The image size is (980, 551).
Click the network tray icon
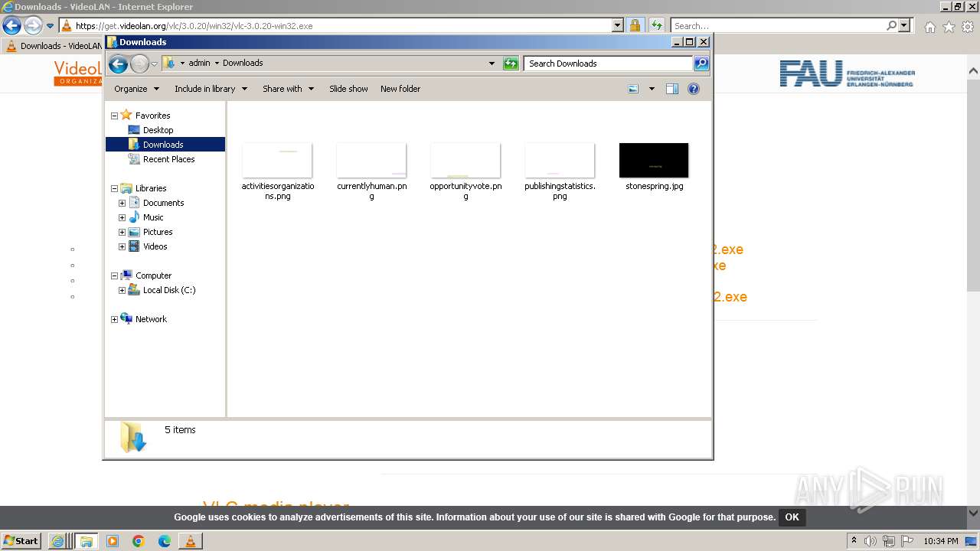pyautogui.click(x=889, y=541)
